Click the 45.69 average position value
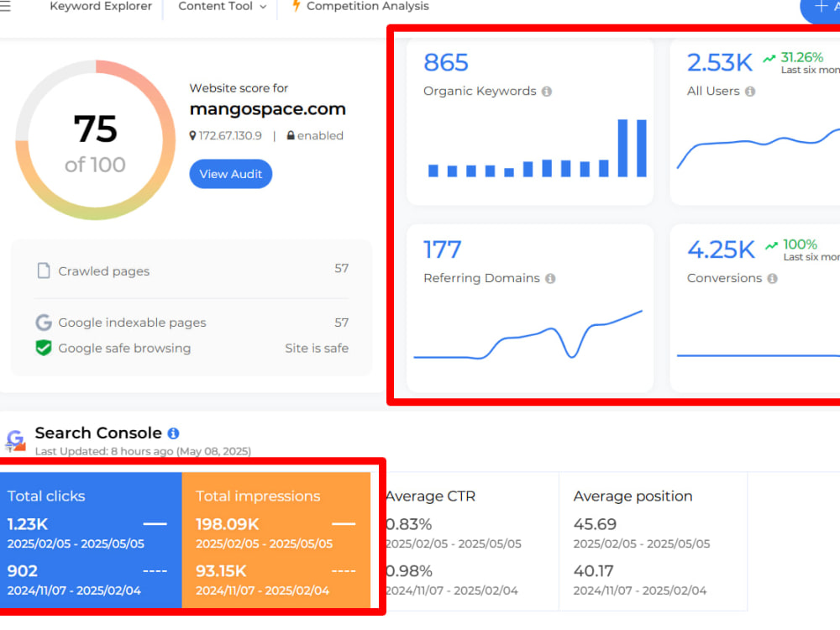The width and height of the screenshot is (840, 630). click(x=595, y=524)
